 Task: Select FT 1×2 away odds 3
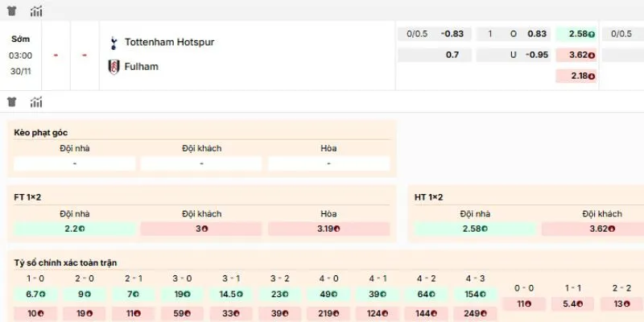201,229
